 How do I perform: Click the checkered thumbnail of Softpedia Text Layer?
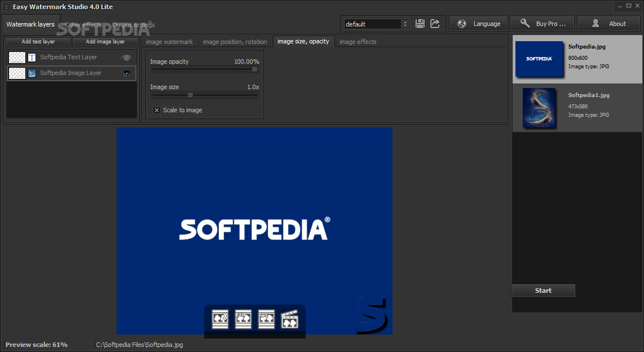(x=17, y=58)
